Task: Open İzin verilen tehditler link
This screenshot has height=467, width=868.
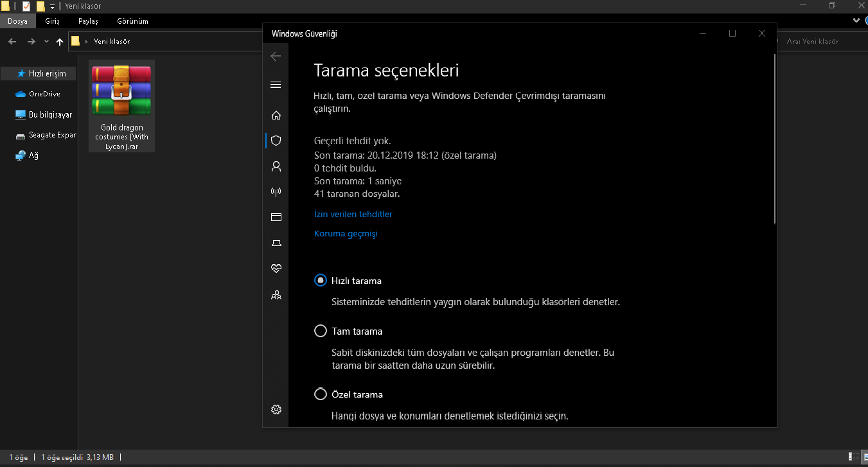Action: click(353, 214)
